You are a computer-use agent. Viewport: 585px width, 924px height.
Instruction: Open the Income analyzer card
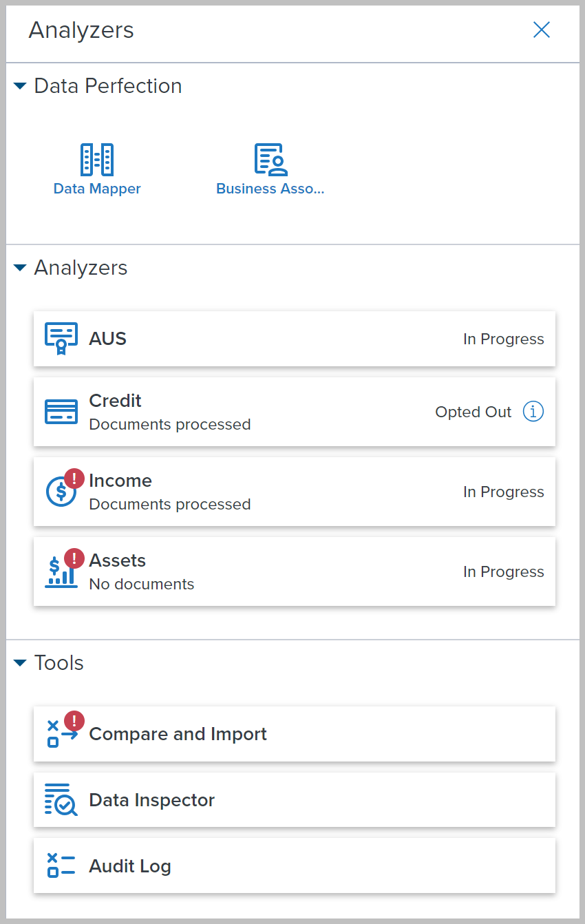click(x=295, y=492)
